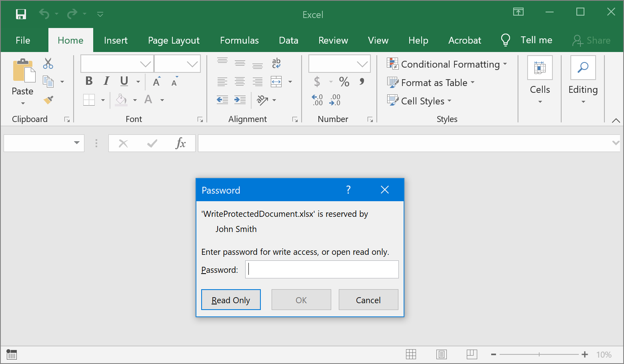Screen dimensions: 624x364
Task: Toggle Italic formatting
Action: click(106, 81)
